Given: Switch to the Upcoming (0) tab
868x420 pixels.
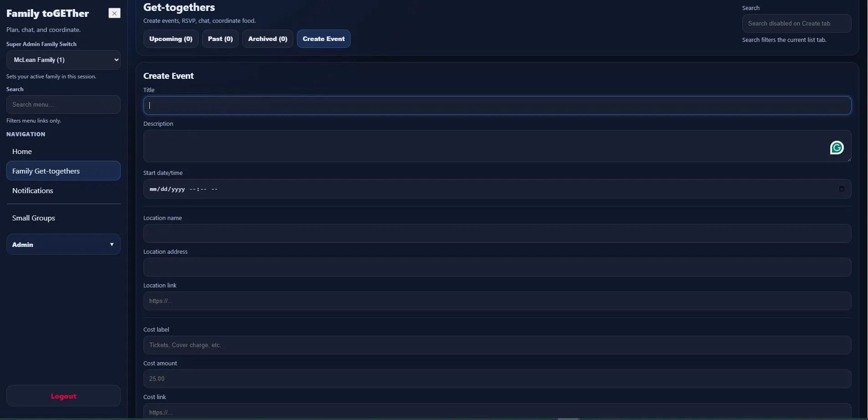Looking at the screenshot, I should point(171,39).
